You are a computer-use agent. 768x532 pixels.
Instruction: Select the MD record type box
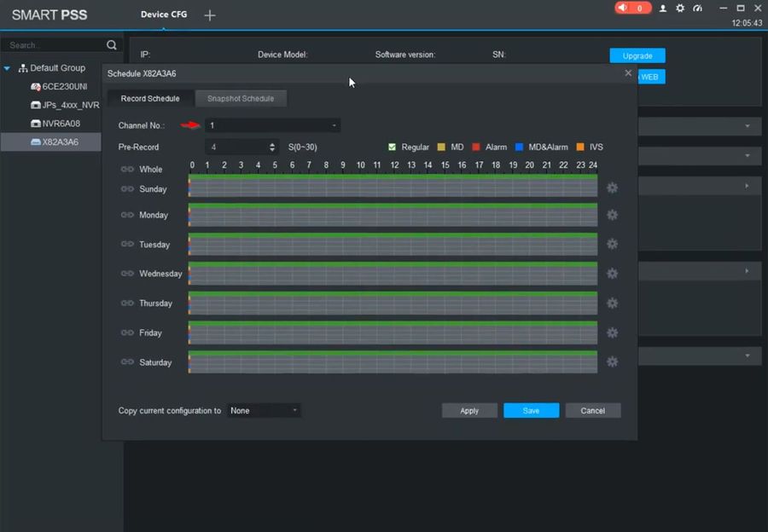pyautogui.click(x=442, y=147)
